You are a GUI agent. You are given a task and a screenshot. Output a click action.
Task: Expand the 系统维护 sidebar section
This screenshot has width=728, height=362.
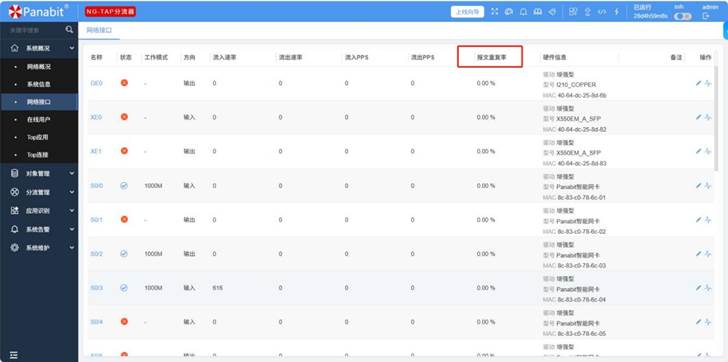pyautogui.click(x=39, y=248)
